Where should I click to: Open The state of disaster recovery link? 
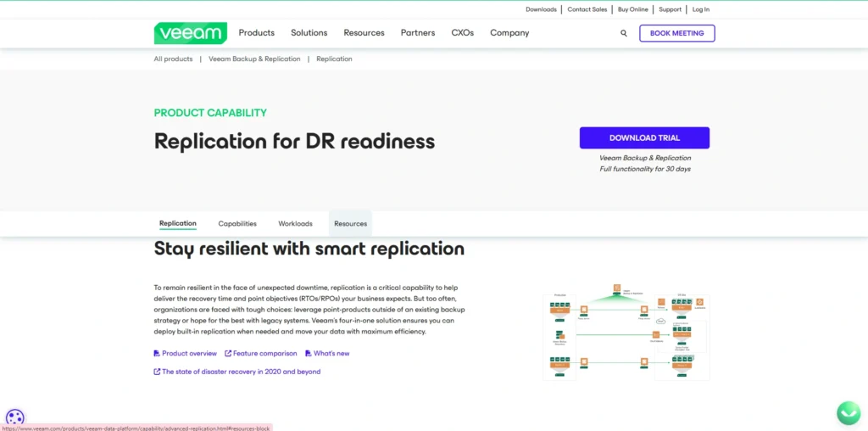click(241, 372)
